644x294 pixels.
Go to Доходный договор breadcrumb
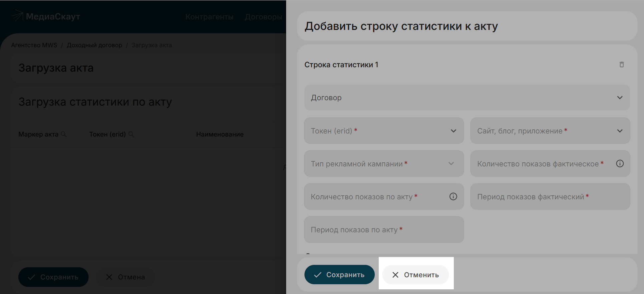coord(94,45)
